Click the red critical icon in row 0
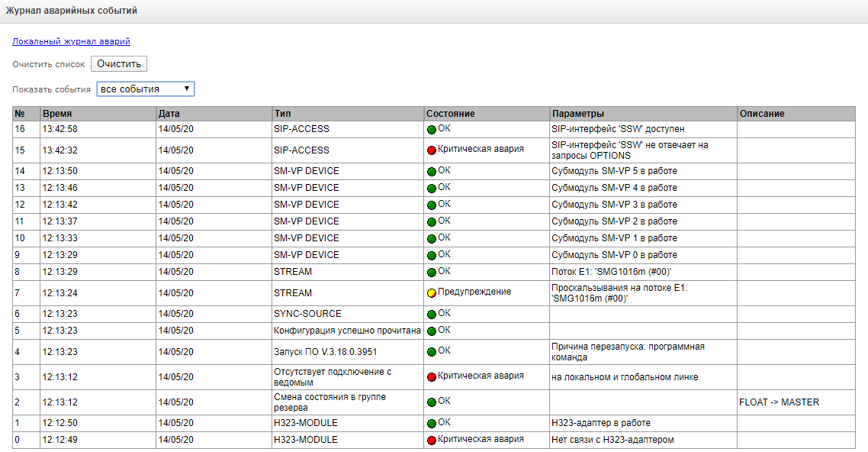The image size is (868, 452). point(432,441)
